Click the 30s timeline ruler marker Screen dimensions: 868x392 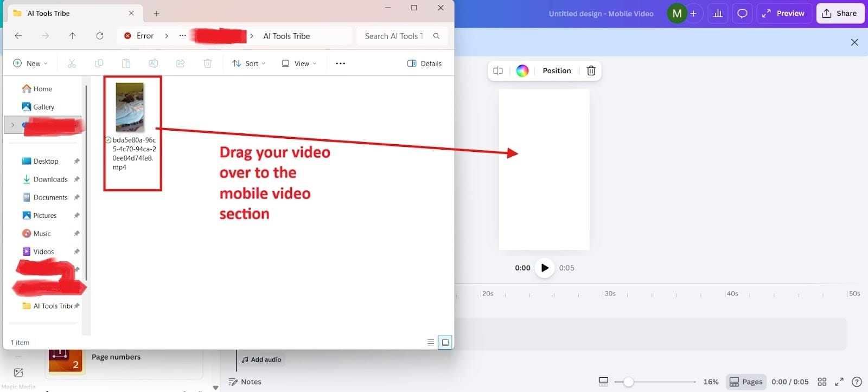tap(610, 293)
